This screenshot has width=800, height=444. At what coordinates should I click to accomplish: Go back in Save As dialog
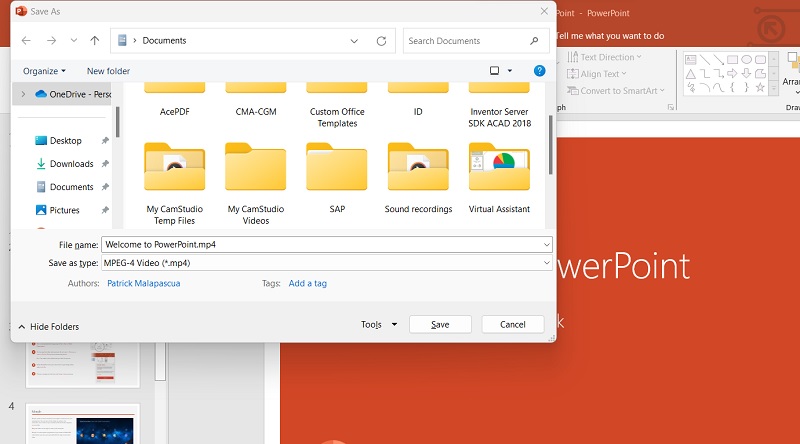pos(27,40)
